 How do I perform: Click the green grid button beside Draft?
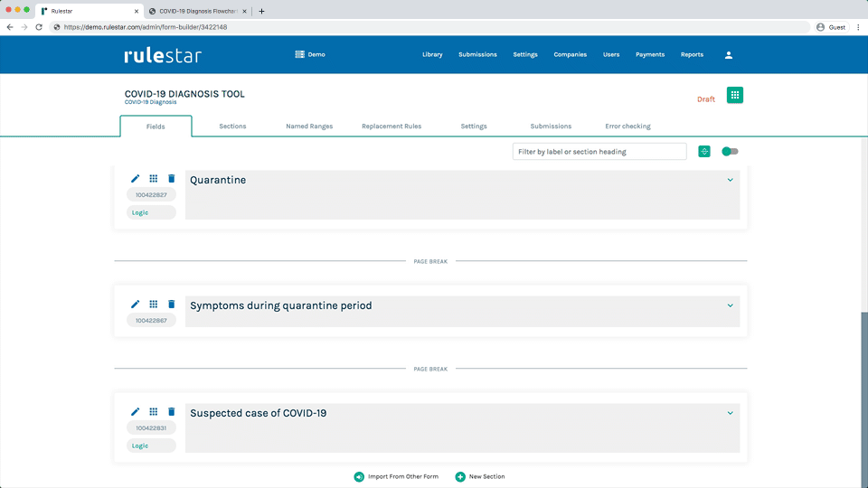point(734,95)
